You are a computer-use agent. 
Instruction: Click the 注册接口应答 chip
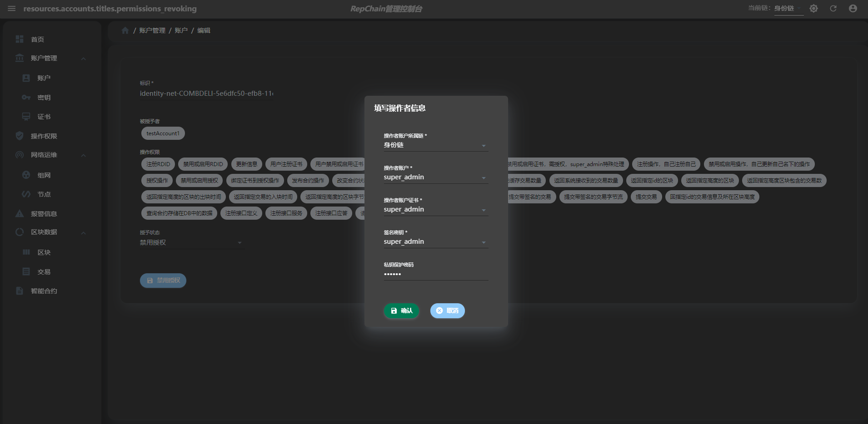pyautogui.click(x=331, y=213)
